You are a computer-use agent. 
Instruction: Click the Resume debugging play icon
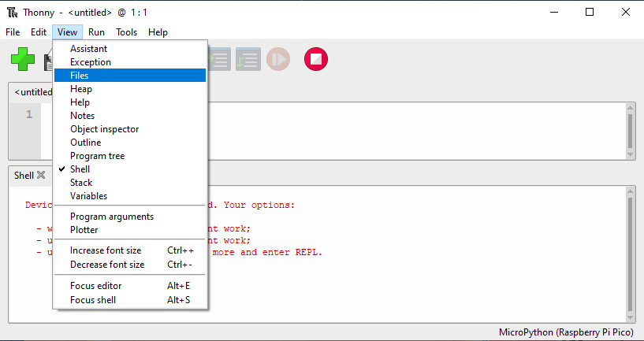click(277, 59)
